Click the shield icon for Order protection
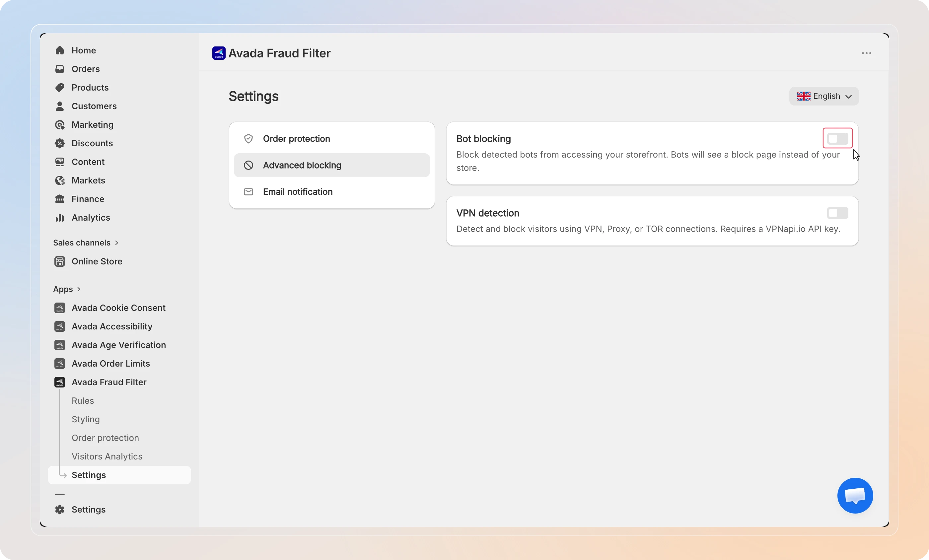This screenshot has height=560, width=929. pyautogui.click(x=249, y=139)
